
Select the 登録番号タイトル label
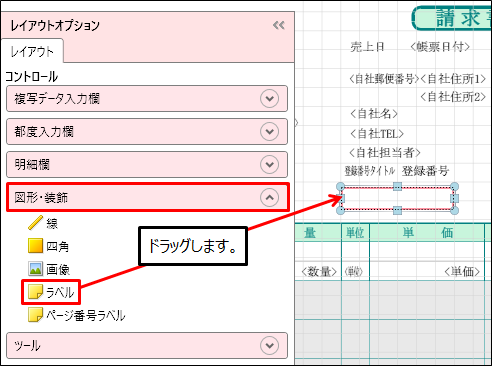(370, 171)
